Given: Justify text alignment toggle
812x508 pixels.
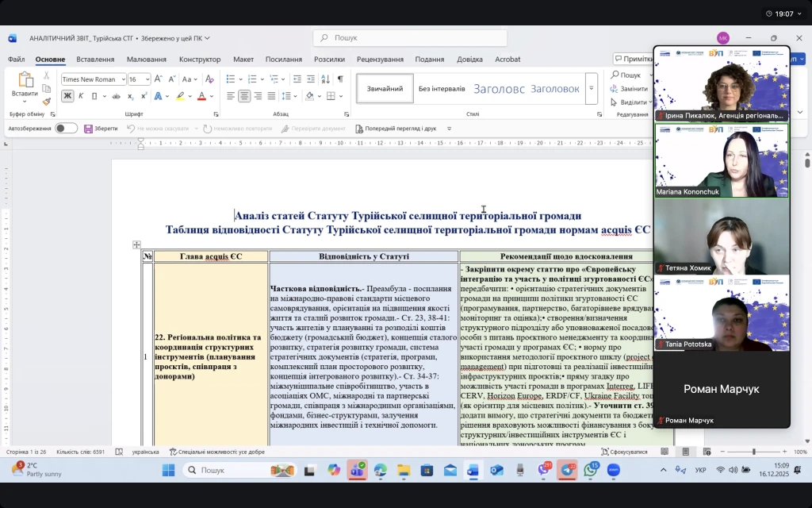Looking at the screenshot, I should tap(271, 96).
